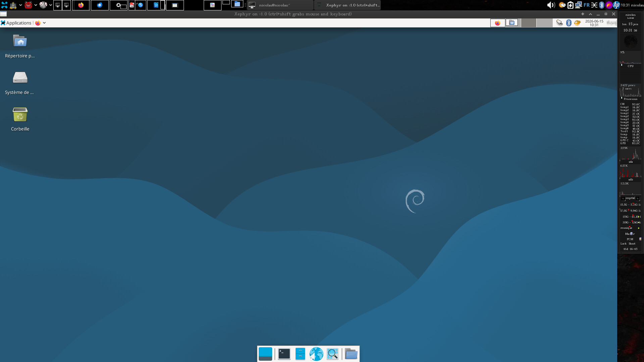
Task: Click the inner panel Bluetooth icon
Action: tap(569, 23)
